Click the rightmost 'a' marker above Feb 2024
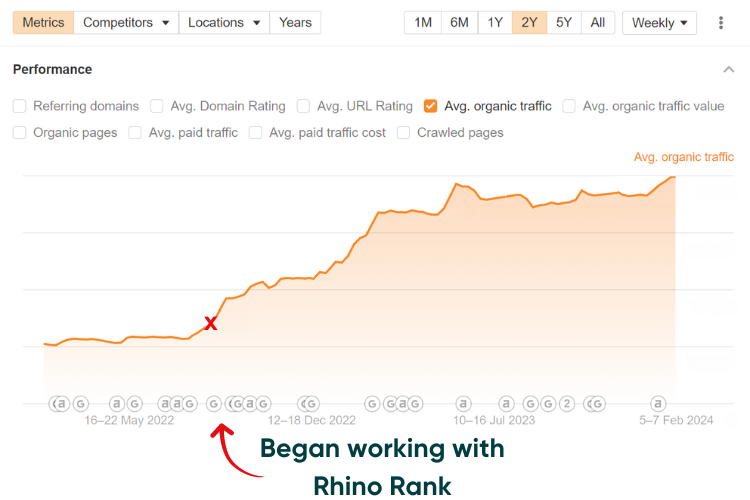The height and width of the screenshot is (500, 750). [658, 404]
